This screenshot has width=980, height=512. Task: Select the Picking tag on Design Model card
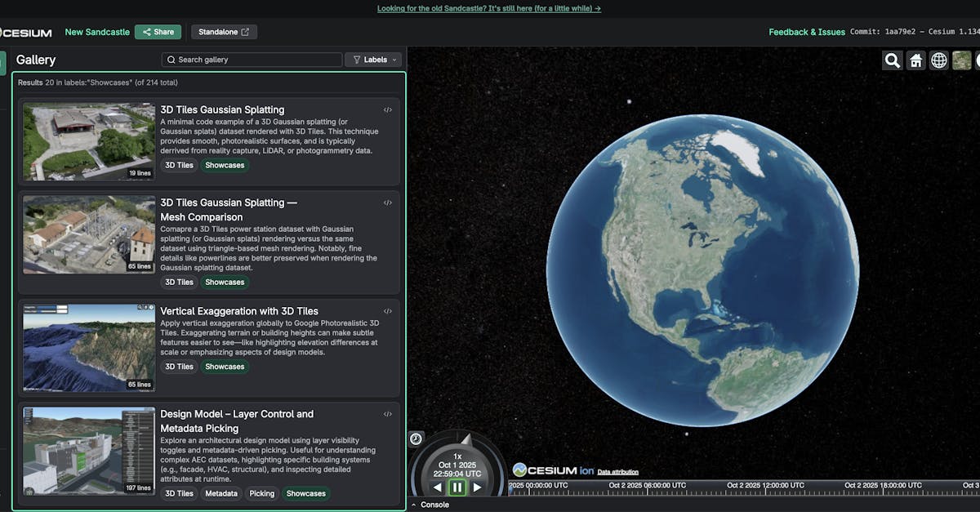click(x=262, y=493)
